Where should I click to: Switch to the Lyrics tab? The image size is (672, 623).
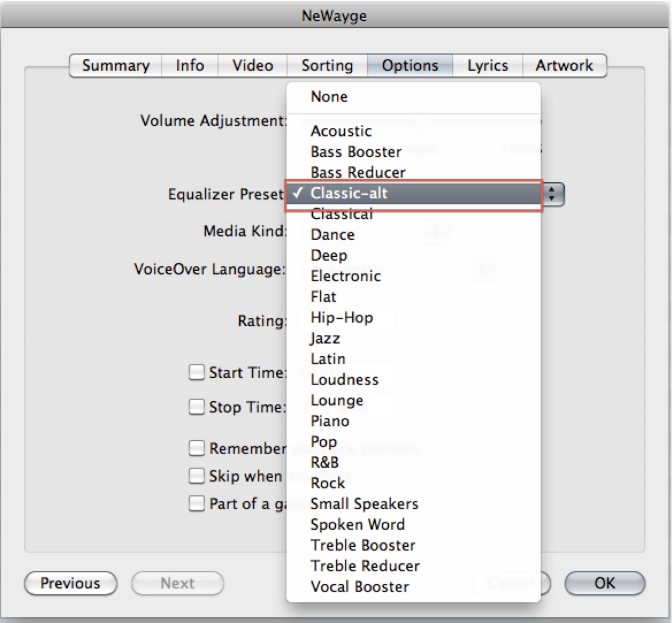[x=487, y=66]
